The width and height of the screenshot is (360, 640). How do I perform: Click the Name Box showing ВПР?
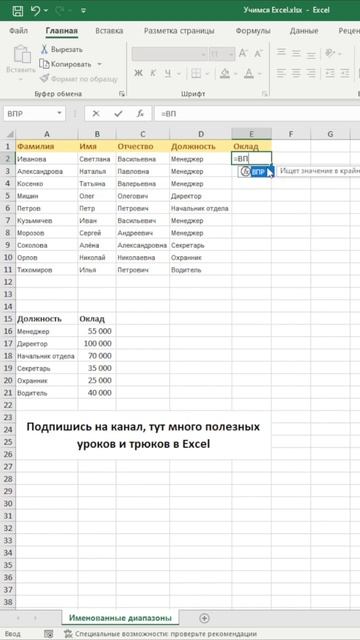pyautogui.click(x=29, y=114)
